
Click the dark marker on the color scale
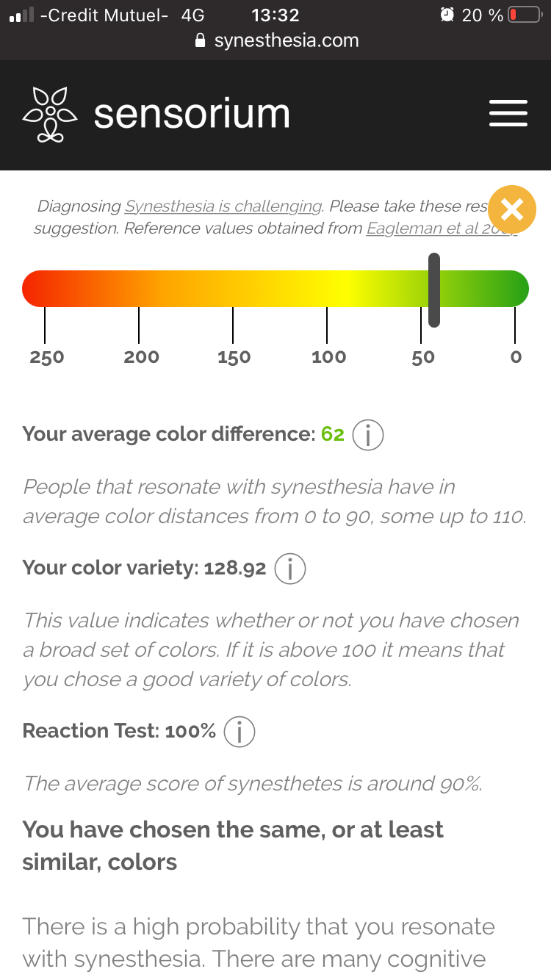point(434,290)
